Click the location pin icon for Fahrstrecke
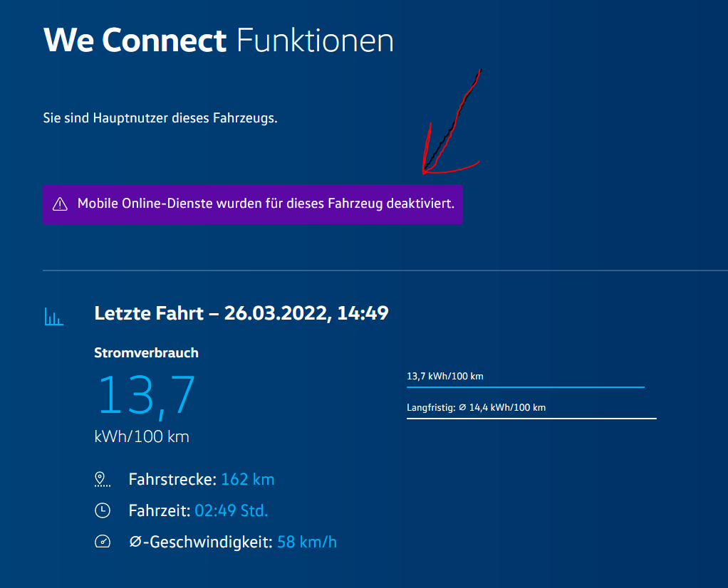Screen dimensions: 728x588 (x=102, y=479)
